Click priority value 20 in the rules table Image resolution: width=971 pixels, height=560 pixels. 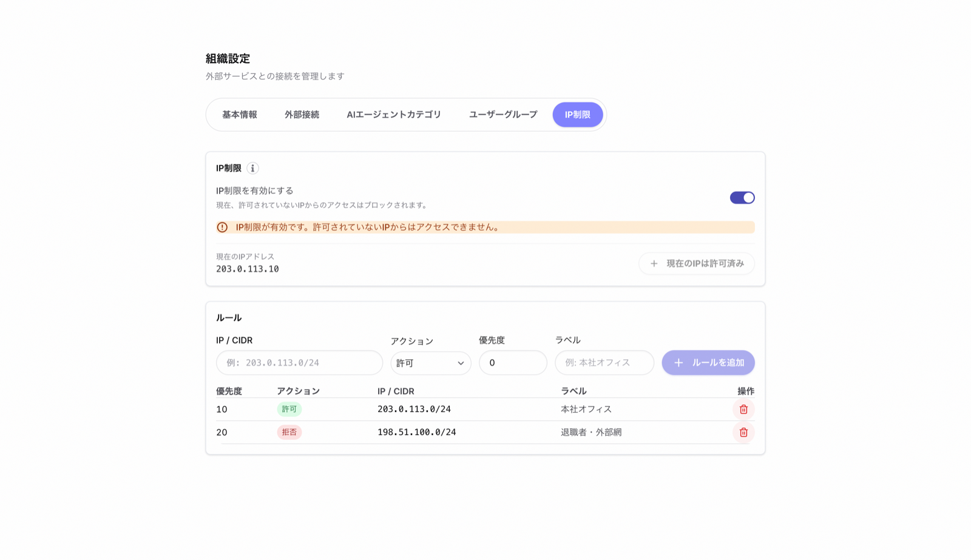point(222,433)
